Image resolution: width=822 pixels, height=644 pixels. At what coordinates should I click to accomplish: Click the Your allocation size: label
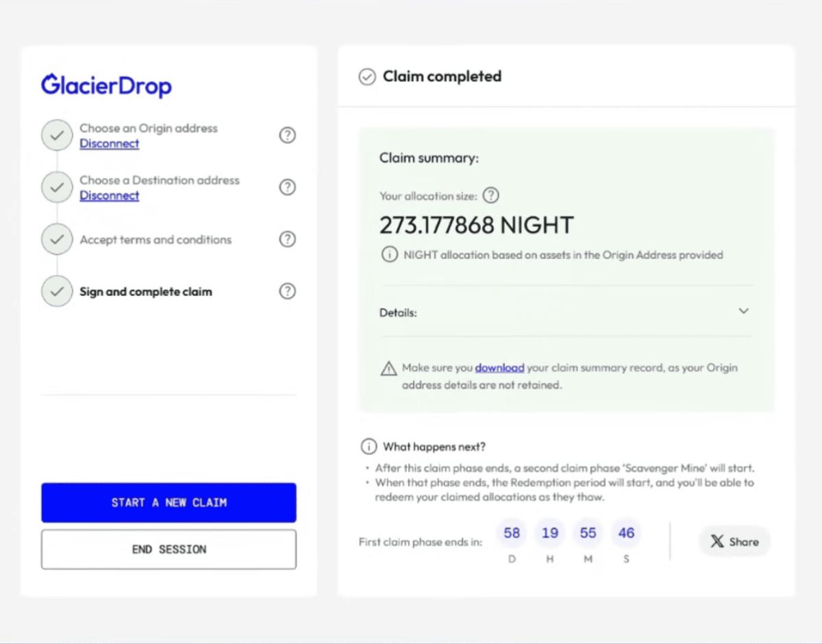tap(428, 196)
